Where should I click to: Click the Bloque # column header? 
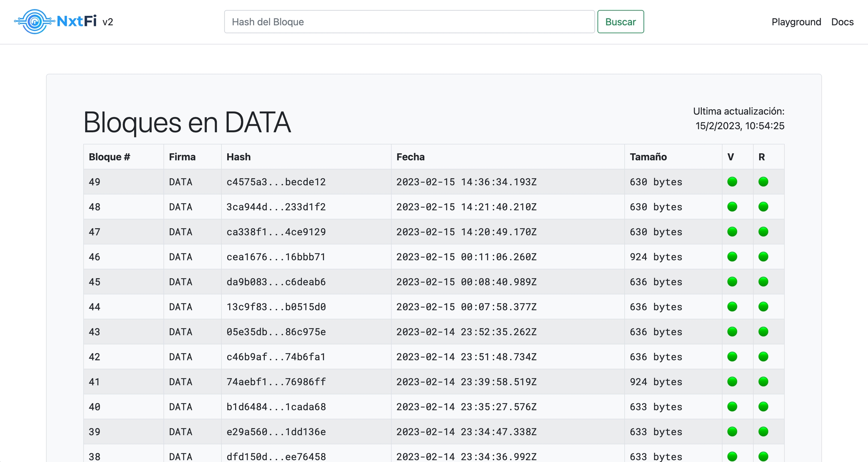tap(109, 157)
